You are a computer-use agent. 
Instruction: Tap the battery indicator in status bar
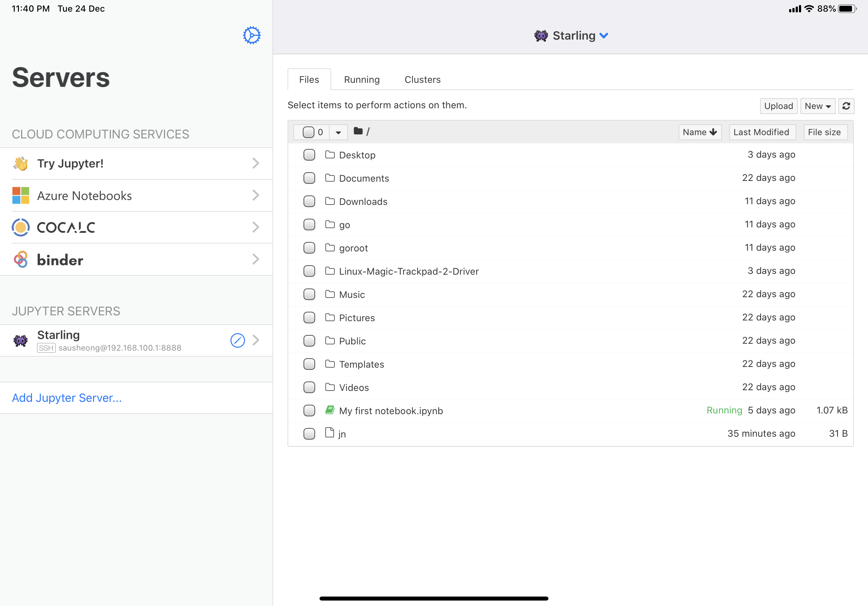[848, 8]
